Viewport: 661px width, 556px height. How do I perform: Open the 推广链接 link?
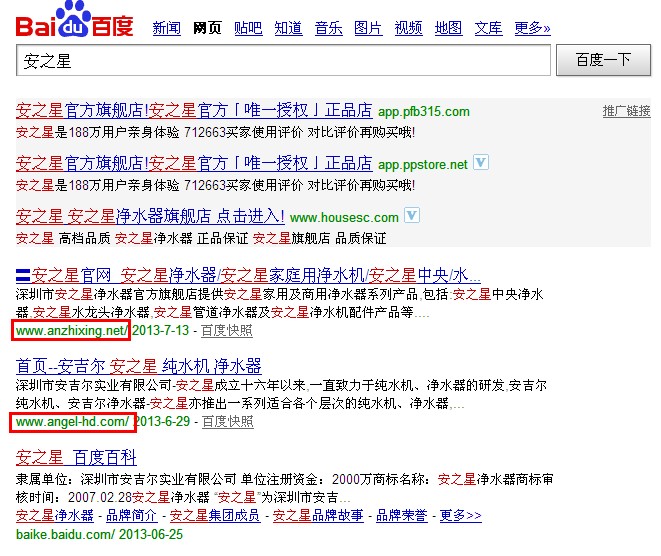(626, 111)
